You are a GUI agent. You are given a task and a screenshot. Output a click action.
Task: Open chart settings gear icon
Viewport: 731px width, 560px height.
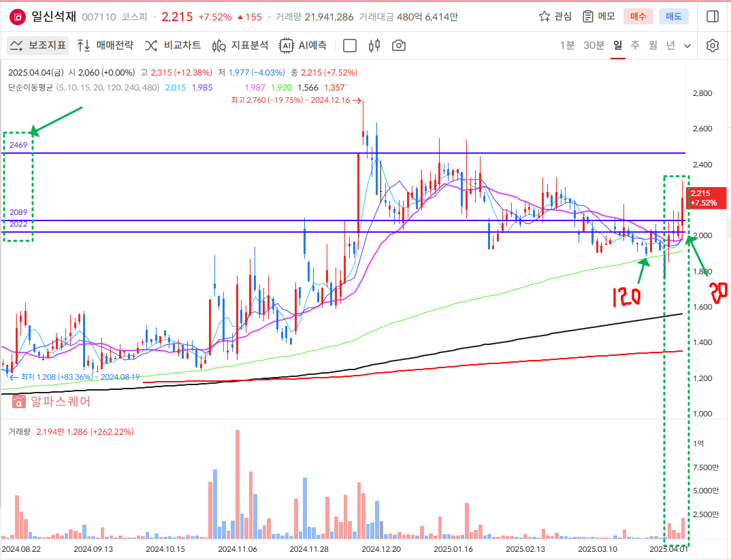[x=713, y=46]
